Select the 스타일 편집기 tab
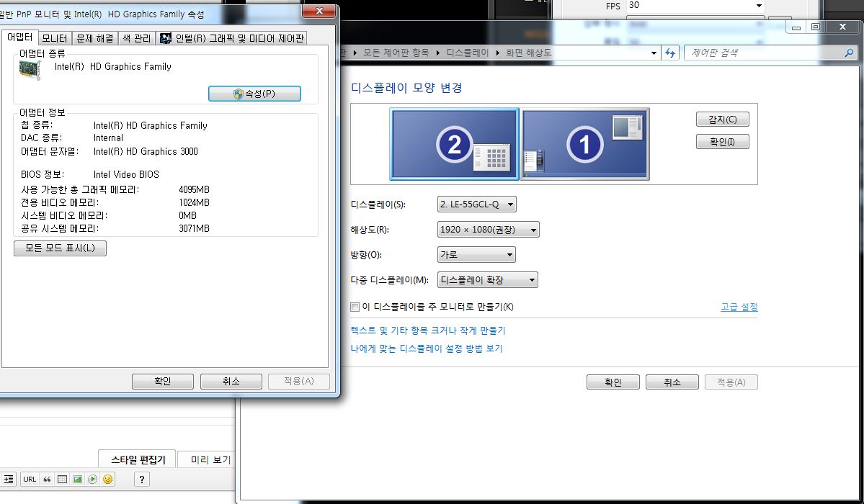Viewport: 864px width, 504px height. pos(138,459)
